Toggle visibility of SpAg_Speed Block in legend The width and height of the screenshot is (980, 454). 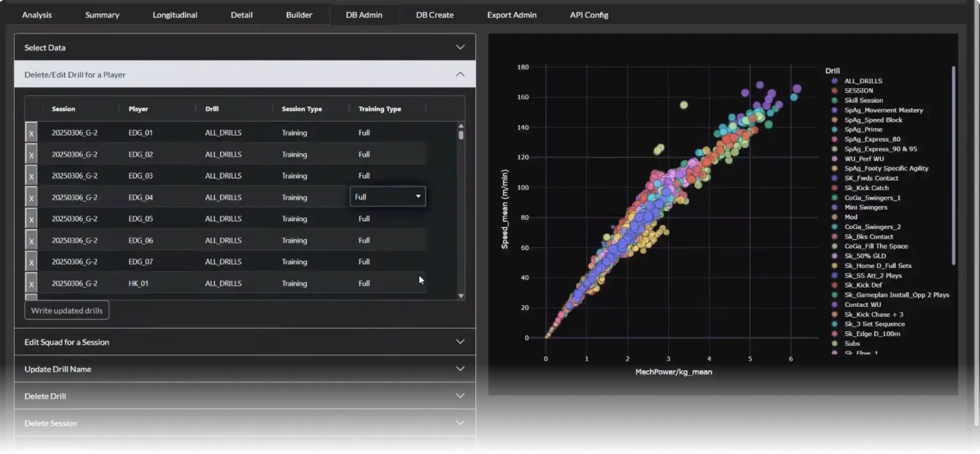coord(873,119)
